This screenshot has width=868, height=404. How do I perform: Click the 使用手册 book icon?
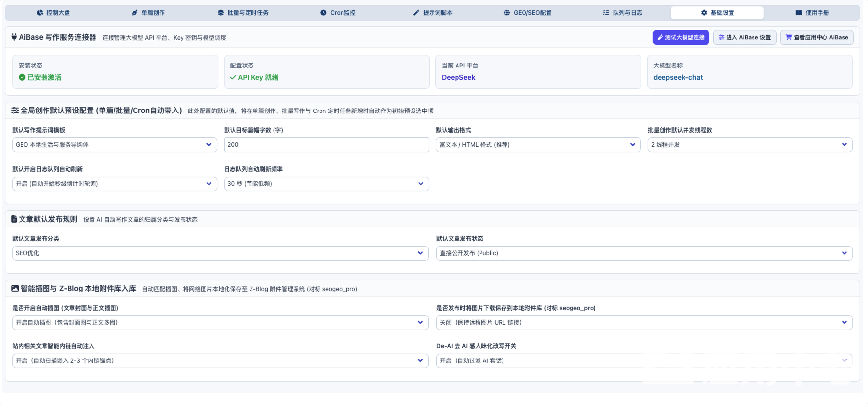(x=799, y=13)
